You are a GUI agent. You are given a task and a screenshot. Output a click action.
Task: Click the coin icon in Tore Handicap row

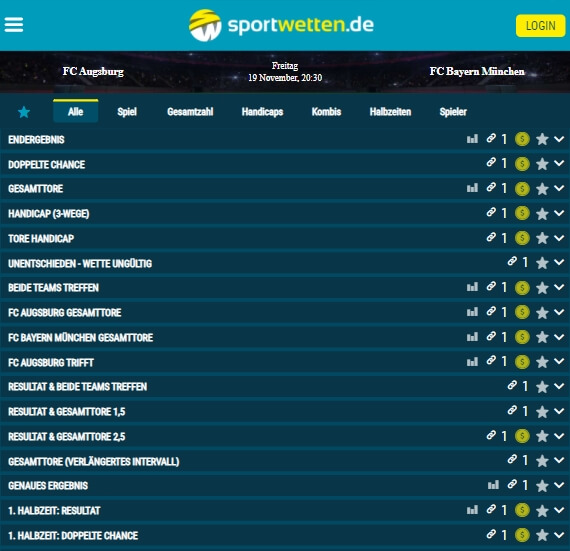pos(522,238)
